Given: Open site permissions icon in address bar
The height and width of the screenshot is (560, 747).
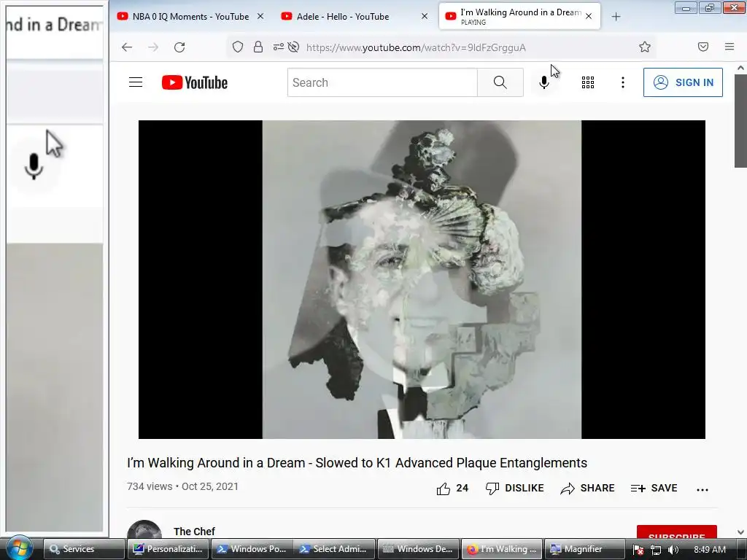Looking at the screenshot, I should (x=278, y=47).
